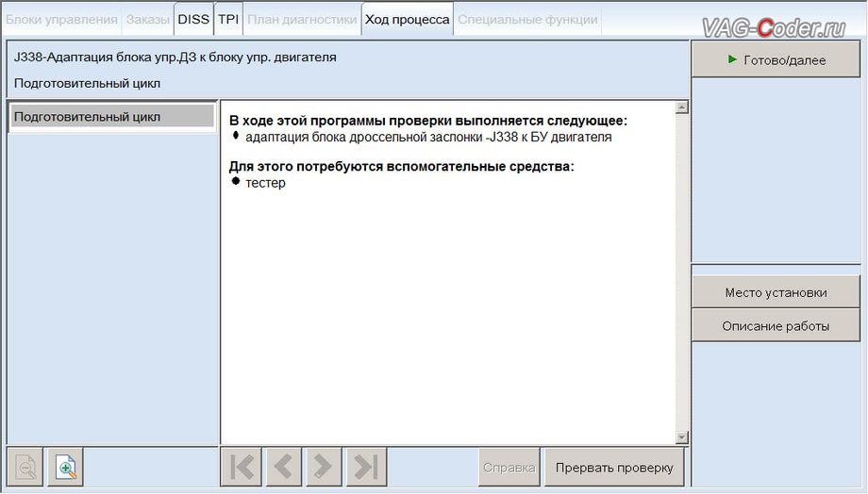Click the heading 'Для этого потребуются вспомогательные средства'
Viewport: 868px width, 494px height.
401,166
